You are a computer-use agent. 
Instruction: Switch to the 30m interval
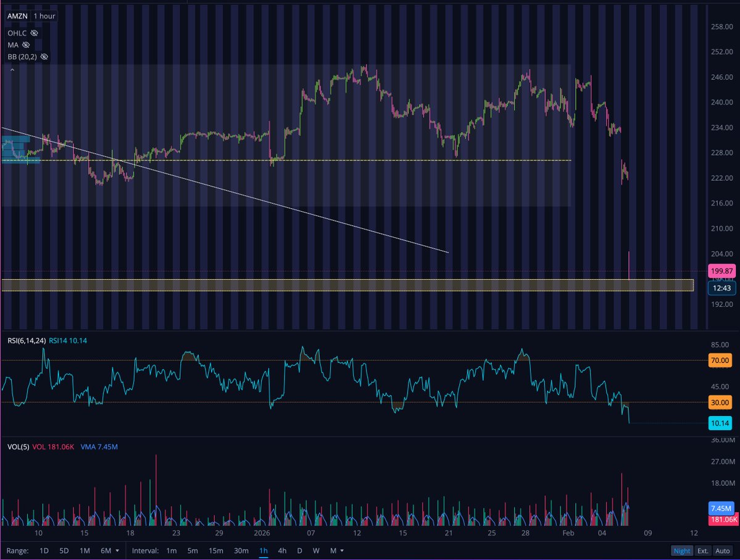pyautogui.click(x=241, y=550)
